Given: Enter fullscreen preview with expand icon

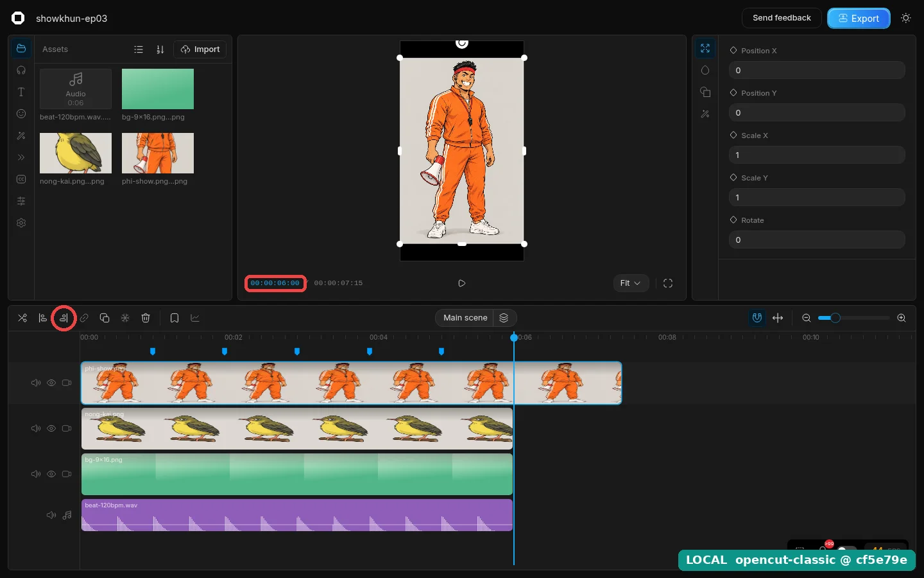Looking at the screenshot, I should 668,283.
